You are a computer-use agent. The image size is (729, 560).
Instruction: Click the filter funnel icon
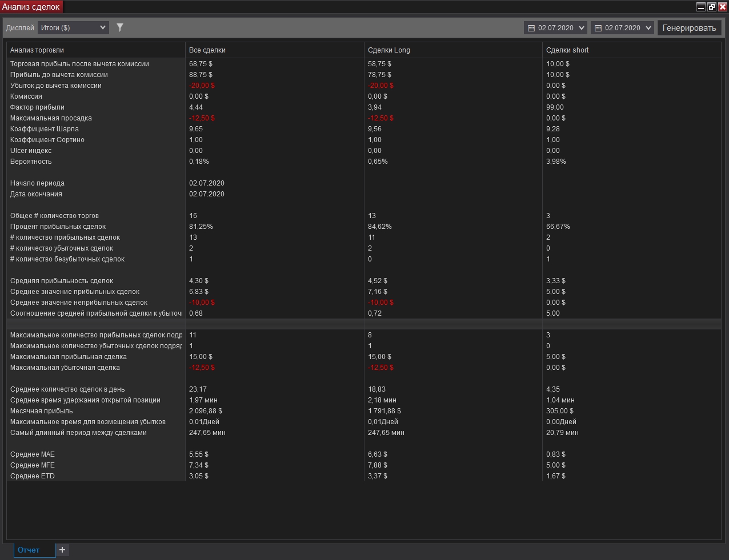(x=120, y=27)
